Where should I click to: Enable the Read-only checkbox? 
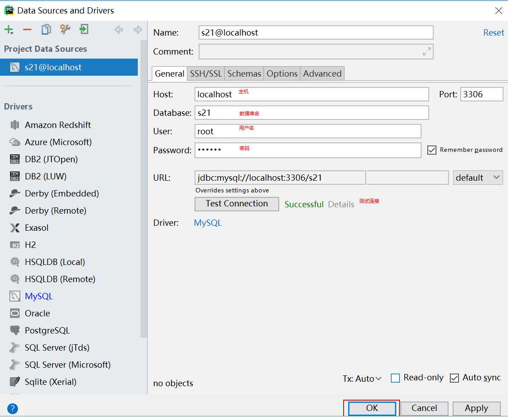pos(395,378)
